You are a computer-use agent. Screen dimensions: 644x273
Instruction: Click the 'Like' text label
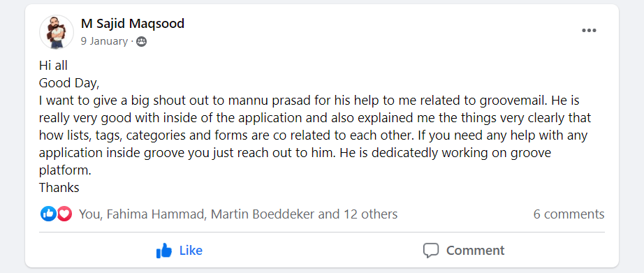(x=191, y=251)
